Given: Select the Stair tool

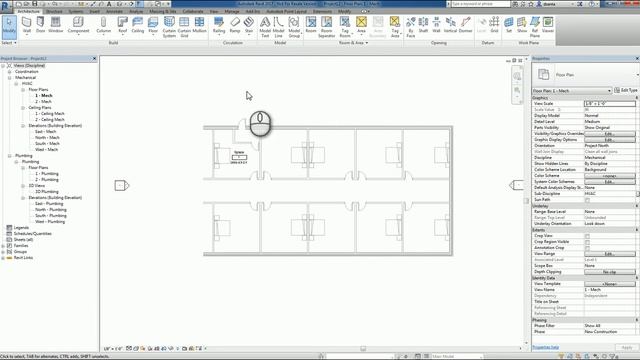Looking at the screenshot, I should [x=249, y=25].
